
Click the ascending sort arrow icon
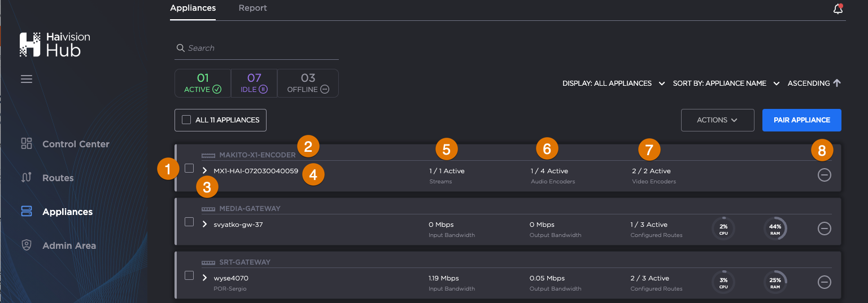point(837,83)
